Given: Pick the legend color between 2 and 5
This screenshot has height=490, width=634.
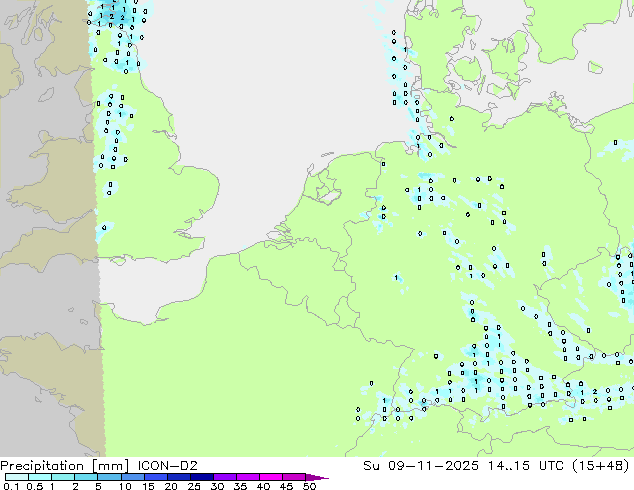Looking at the screenshot, I should [x=86, y=477].
